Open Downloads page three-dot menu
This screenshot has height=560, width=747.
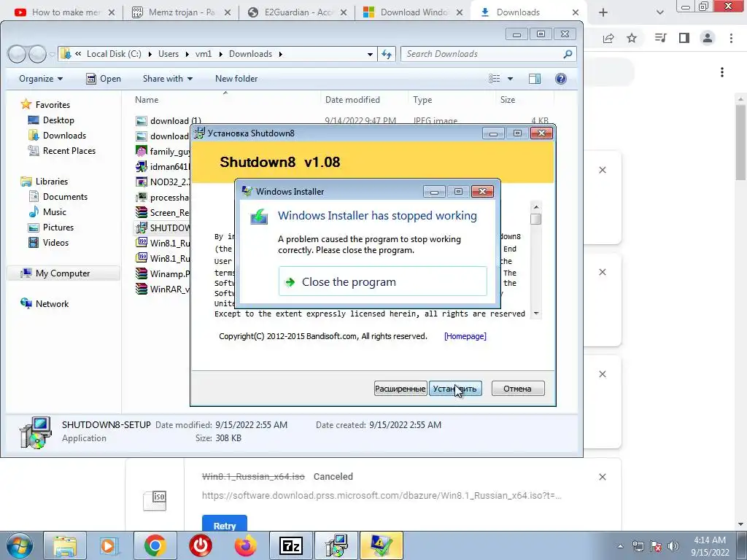click(722, 72)
